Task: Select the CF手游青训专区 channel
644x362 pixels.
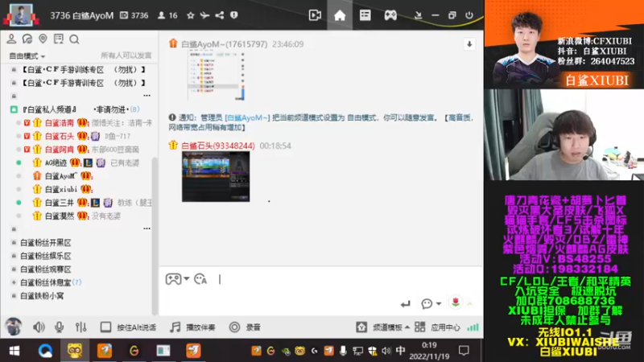Action: pos(84,83)
